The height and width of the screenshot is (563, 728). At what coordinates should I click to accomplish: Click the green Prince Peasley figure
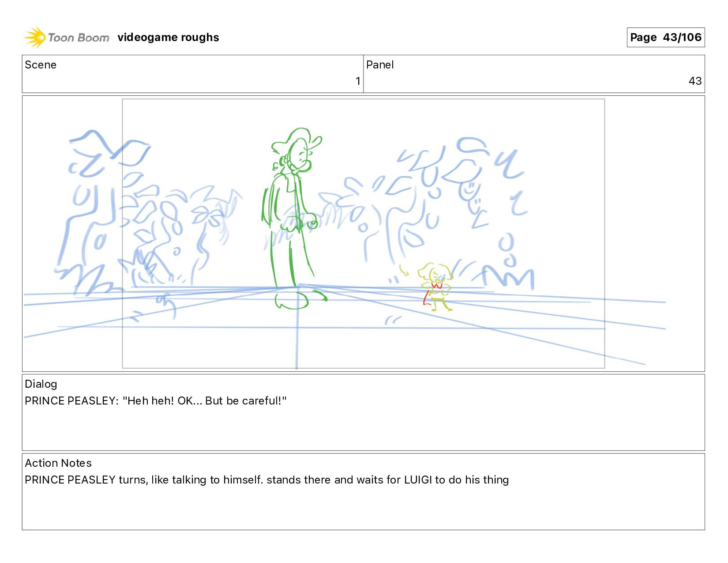[x=293, y=219]
